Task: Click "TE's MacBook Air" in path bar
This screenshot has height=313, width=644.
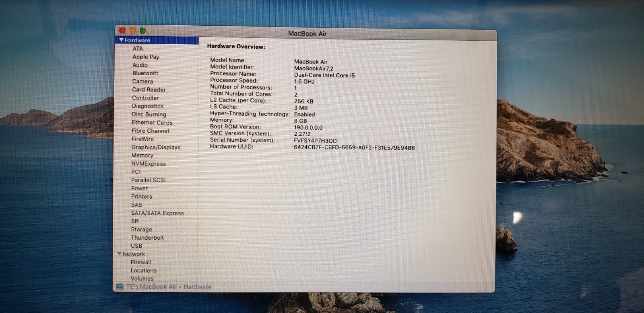Action: click(x=151, y=287)
